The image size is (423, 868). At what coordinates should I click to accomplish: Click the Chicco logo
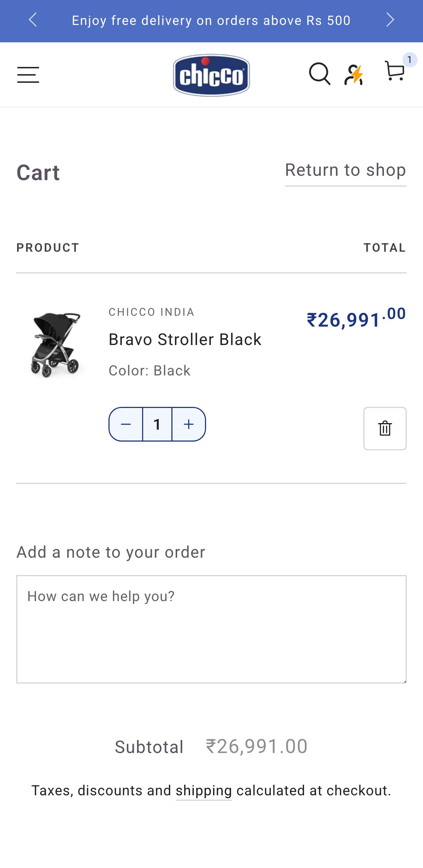tap(211, 74)
